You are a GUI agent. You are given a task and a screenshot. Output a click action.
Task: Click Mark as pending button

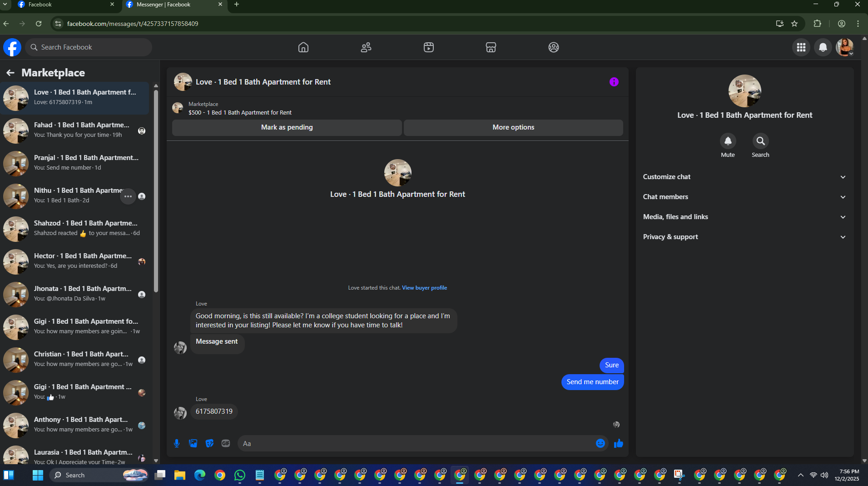tap(287, 127)
